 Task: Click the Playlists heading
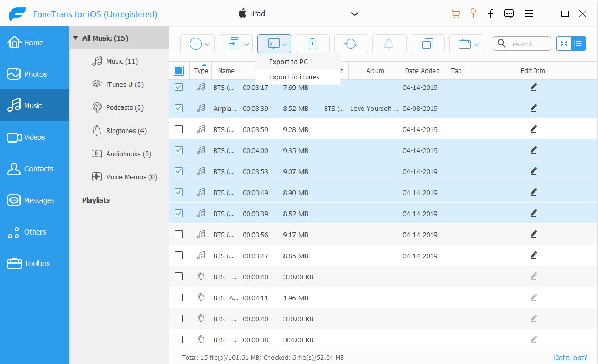click(96, 200)
